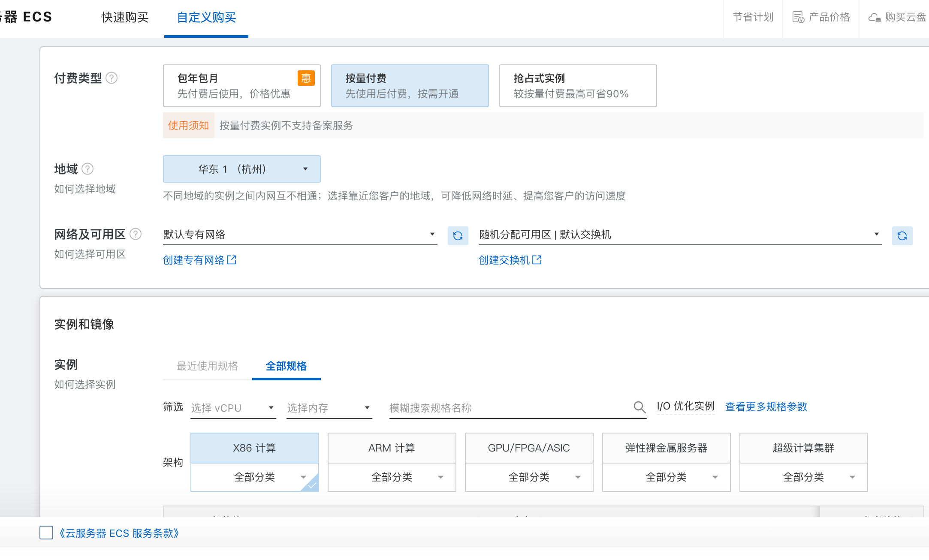Expand the 选择内存 filter dropdown
Screen dimensions: 929x560
pos(329,408)
